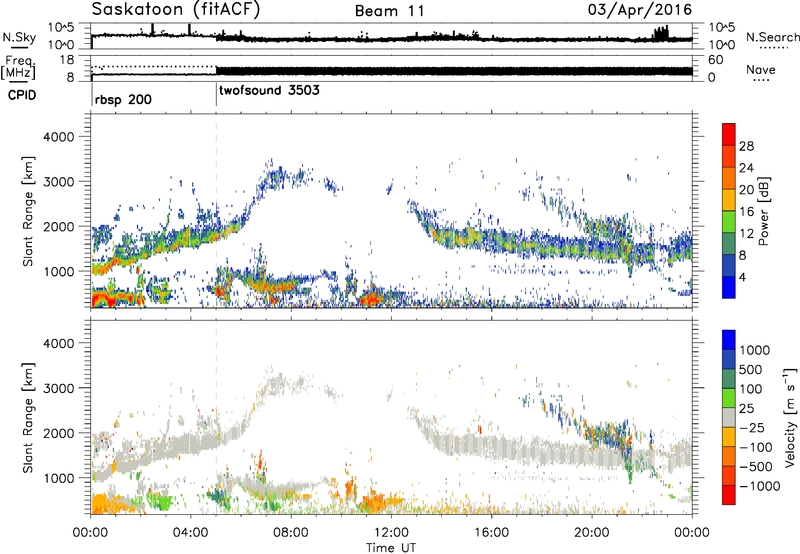Click the "CPID" row label
The image size is (800, 554).
[22, 95]
